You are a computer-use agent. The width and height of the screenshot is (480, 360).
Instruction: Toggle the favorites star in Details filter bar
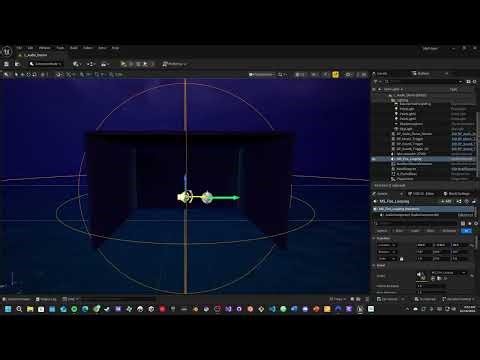[x=469, y=223]
